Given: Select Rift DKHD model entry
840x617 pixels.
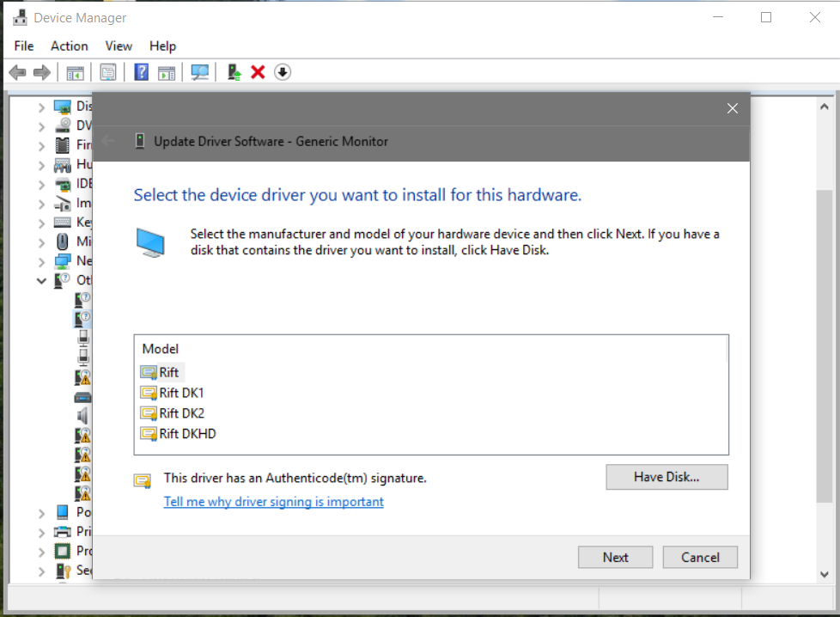Looking at the screenshot, I should click(187, 434).
